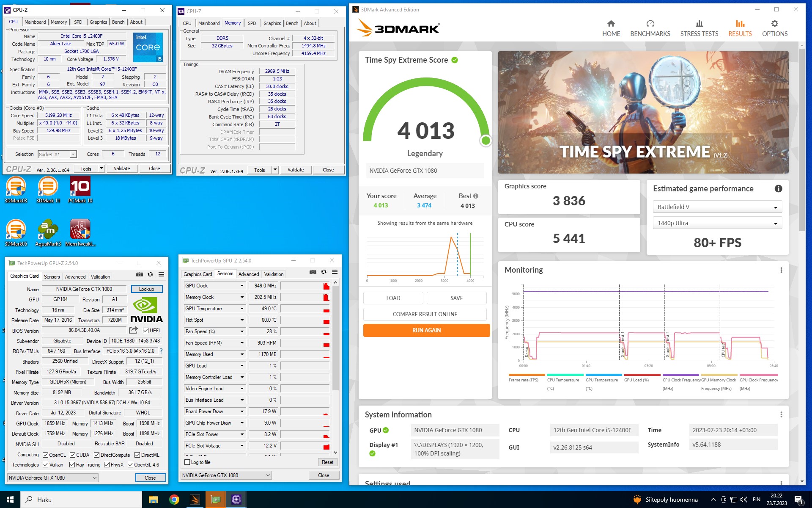Open the MemTweakIt desktop shortcut
The width and height of the screenshot is (812, 508).
coord(80,233)
